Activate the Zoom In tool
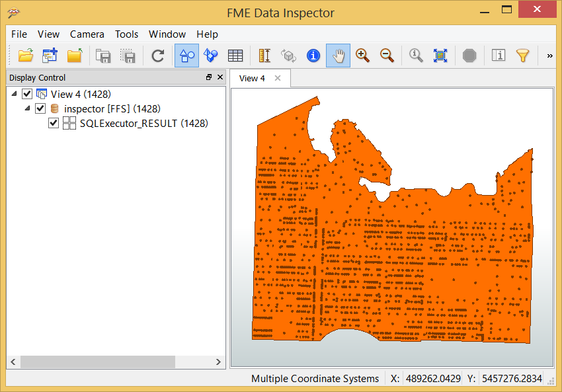 (x=362, y=56)
